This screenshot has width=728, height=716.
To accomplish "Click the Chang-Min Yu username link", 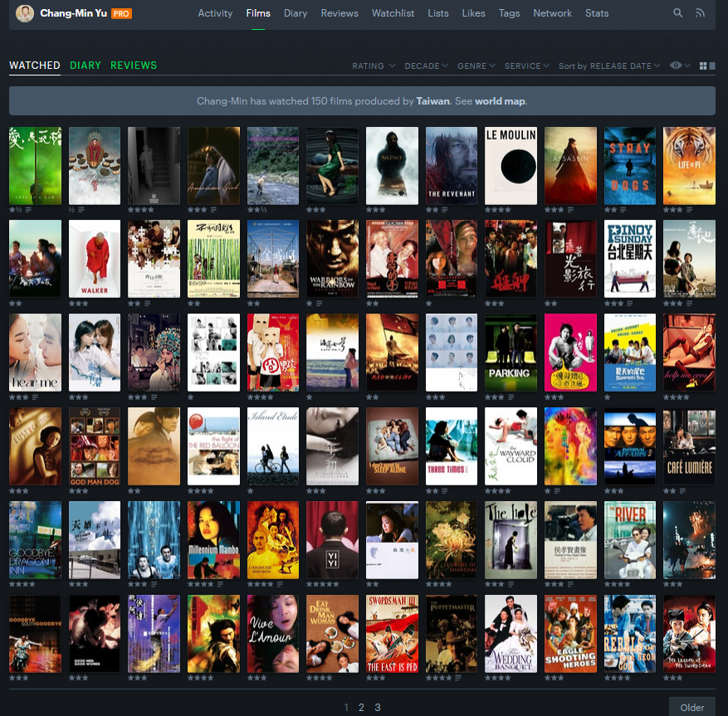I will 73,13.
